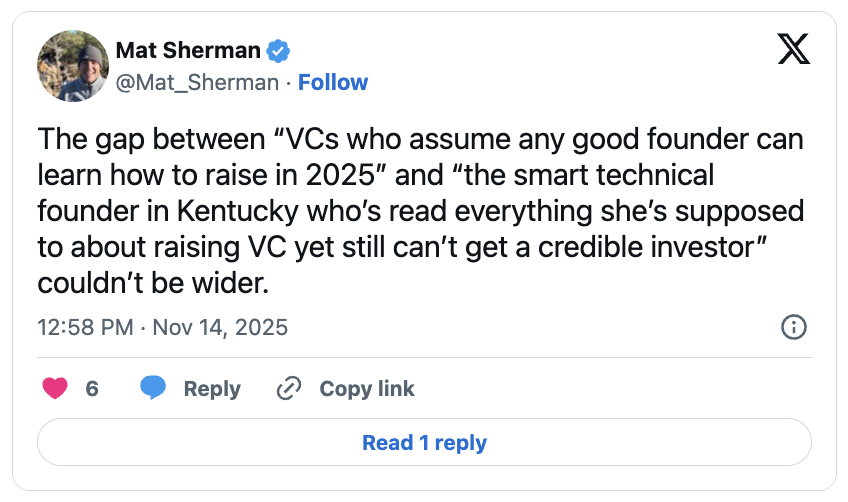The width and height of the screenshot is (848, 502).
Task: Click the X logo in corner
Action: point(793,50)
